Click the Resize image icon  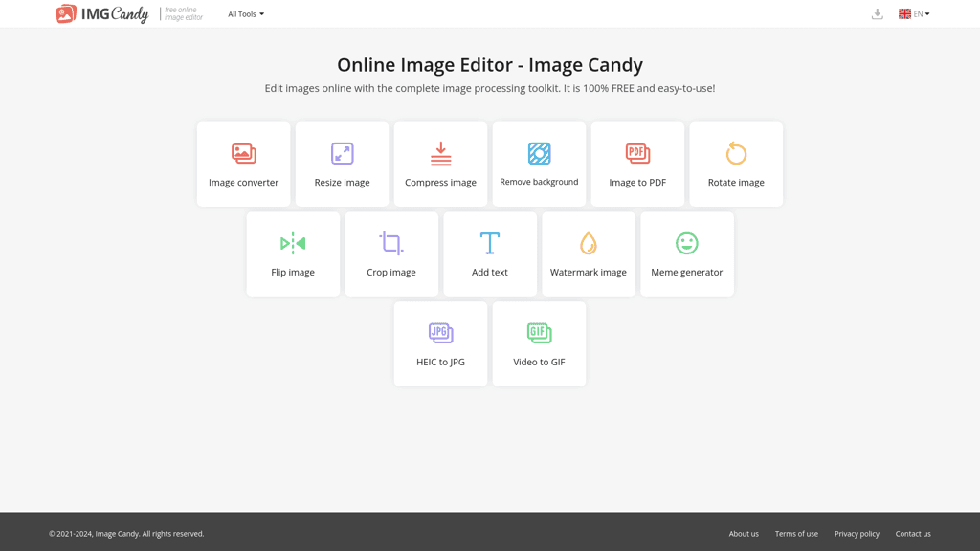pos(342,153)
